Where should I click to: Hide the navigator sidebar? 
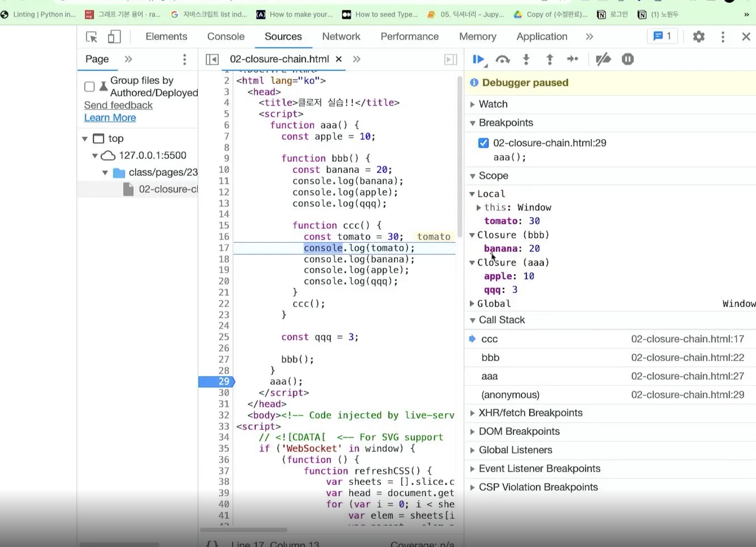[212, 60]
